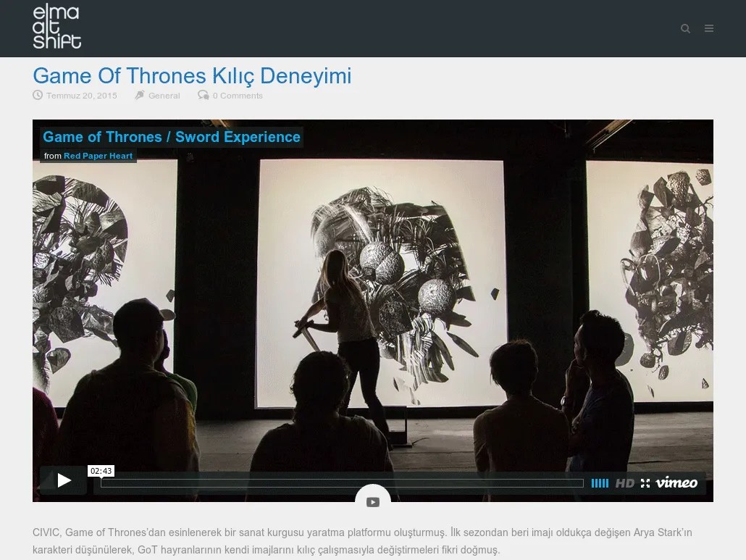Open the Red Paper Heart author link
This screenshot has width=746, height=560.
(x=98, y=156)
